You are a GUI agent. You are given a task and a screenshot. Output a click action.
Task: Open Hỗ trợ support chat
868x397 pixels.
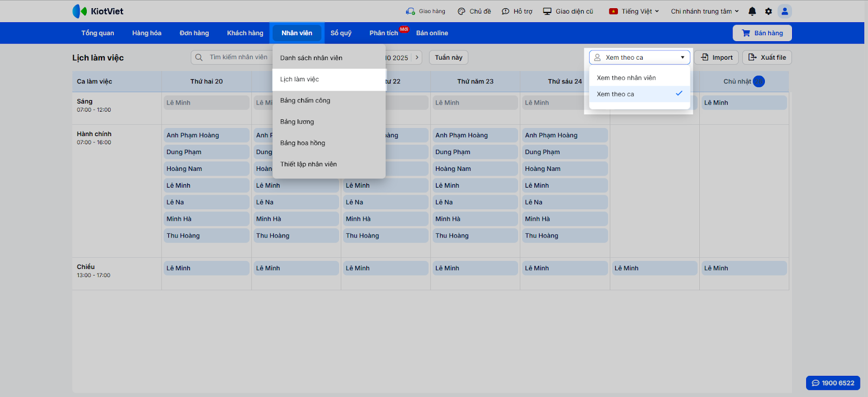(517, 11)
